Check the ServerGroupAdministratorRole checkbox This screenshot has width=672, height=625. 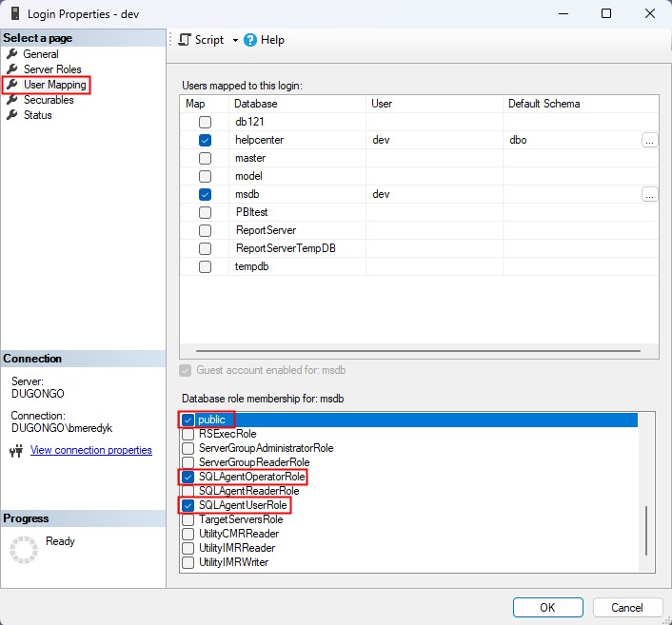(188, 448)
